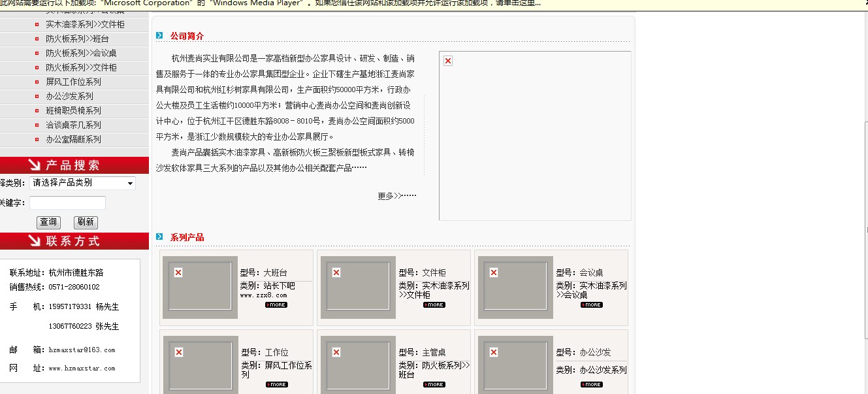Click the 系列产品 section heading
Screen dimensions: 868x394
(x=187, y=238)
